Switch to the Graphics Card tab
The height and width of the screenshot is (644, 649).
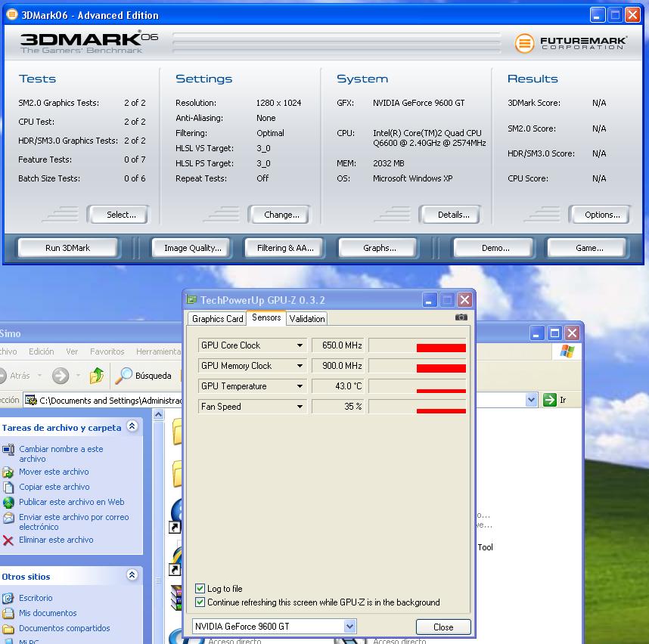[217, 319]
